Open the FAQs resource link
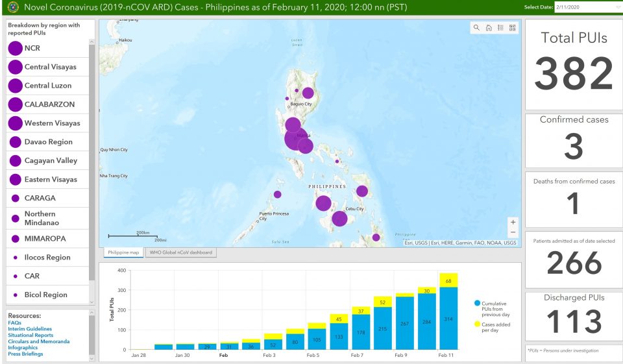Viewport: 623px width, 364px height. (x=14, y=322)
